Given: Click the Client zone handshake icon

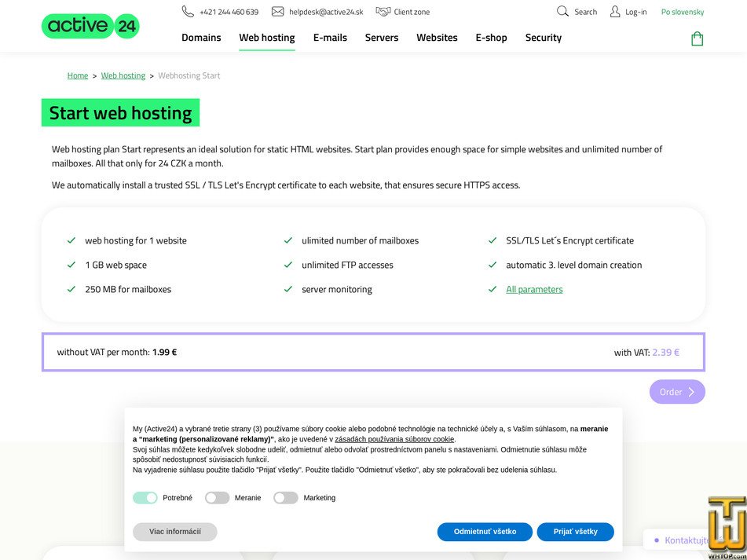Looking at the screenshot, I should [383, 12].
